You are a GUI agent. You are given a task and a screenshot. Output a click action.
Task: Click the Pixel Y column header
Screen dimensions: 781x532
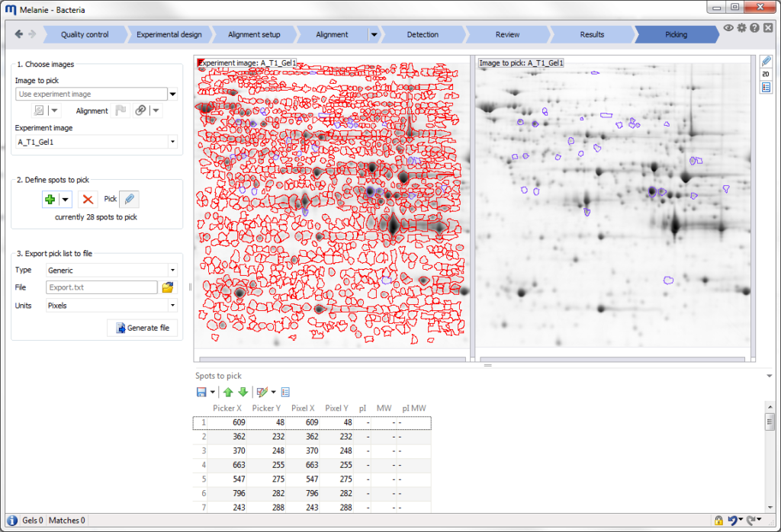[336, 408]
